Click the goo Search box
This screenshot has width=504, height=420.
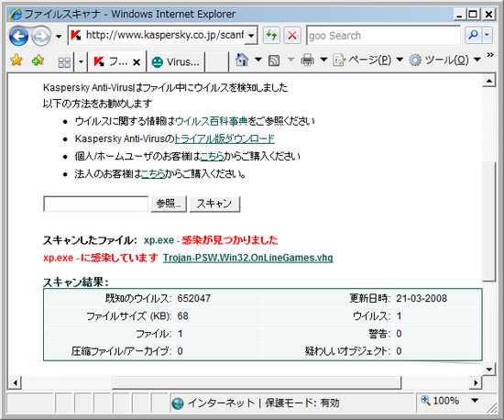click(383, 36)
